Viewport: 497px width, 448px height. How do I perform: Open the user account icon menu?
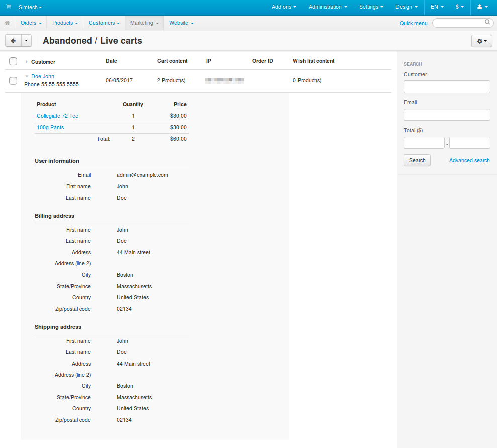(482, 7)
